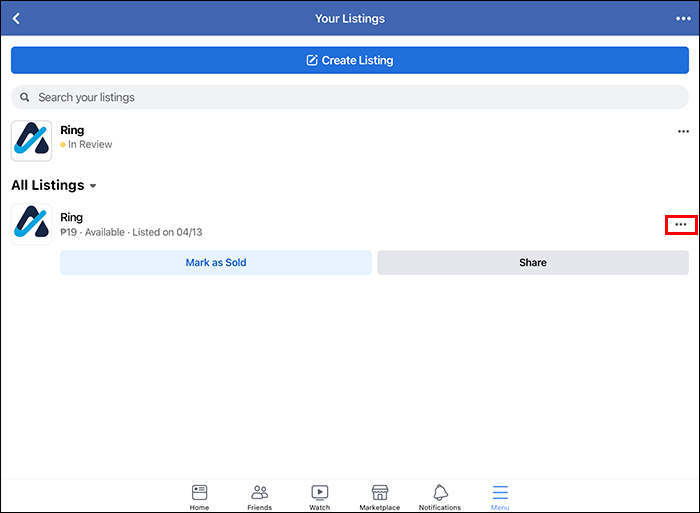Open the Your Listings header more options

click(683, 18)
